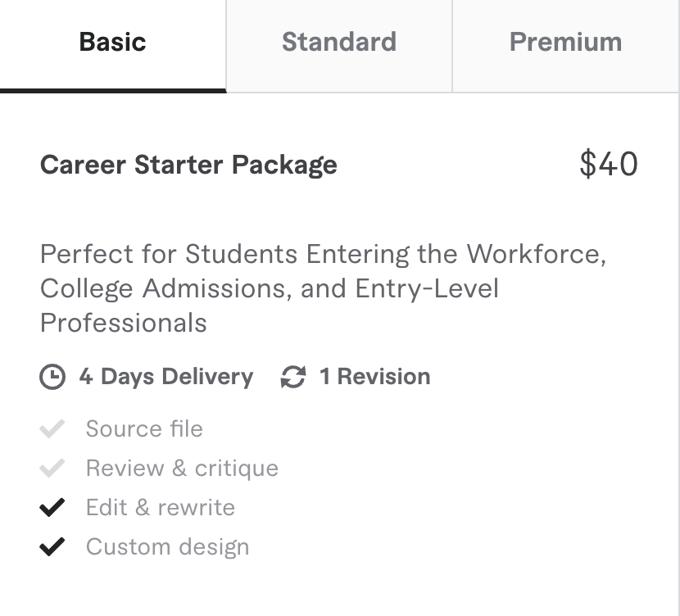Switch to the Standard package tab
Image resolution: width=680 pixels, height=616 pixels.
[x=338, y=43]
